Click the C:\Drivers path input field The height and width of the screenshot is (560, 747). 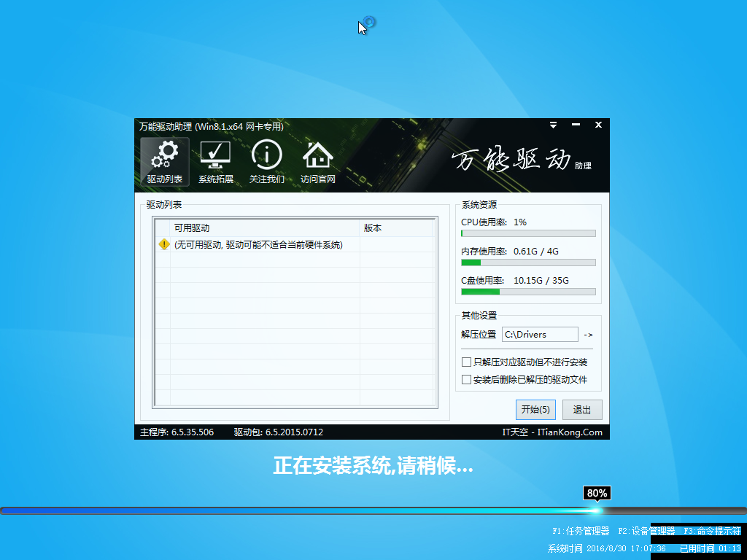pos(540,335)
